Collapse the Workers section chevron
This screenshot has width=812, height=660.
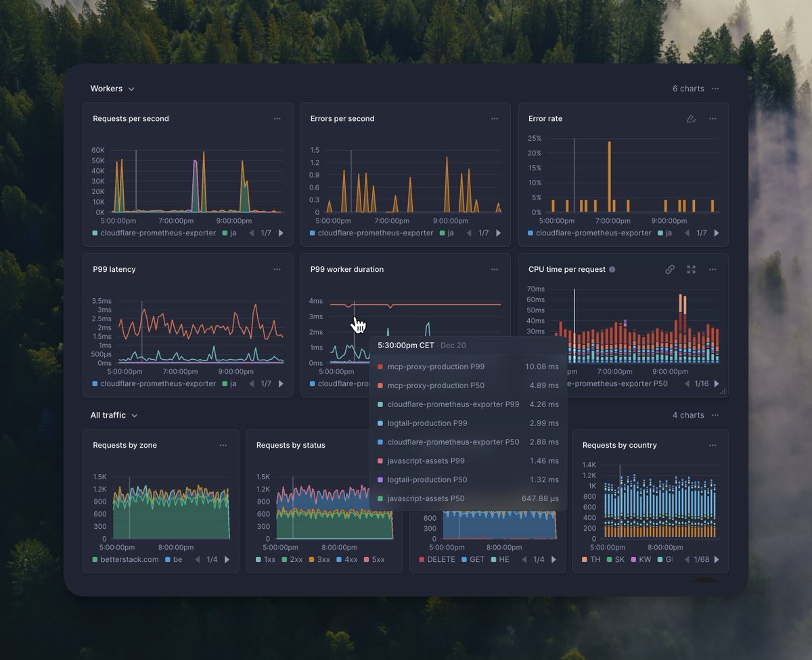(x=131, y=89)
